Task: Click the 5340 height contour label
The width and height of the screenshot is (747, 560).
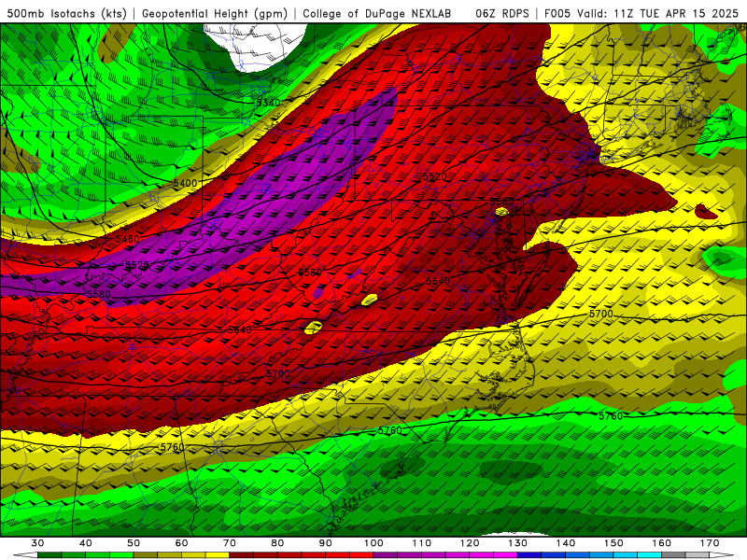Action: click(x=268, y=103)
